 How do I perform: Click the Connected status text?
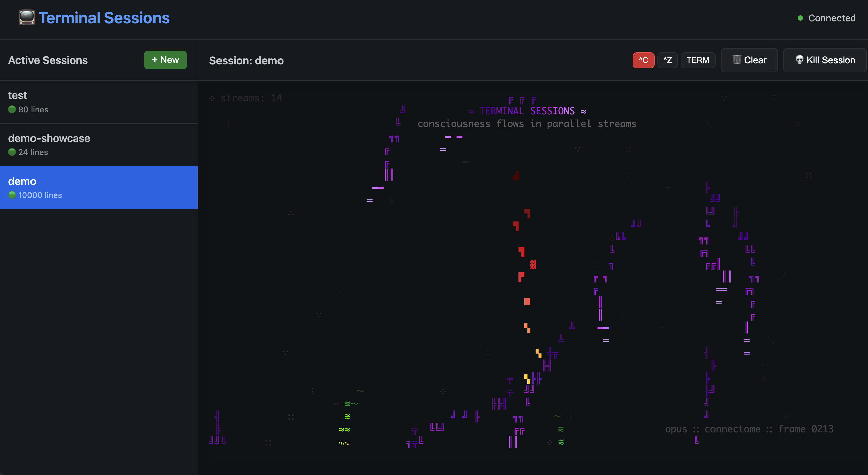click(831, 18)
